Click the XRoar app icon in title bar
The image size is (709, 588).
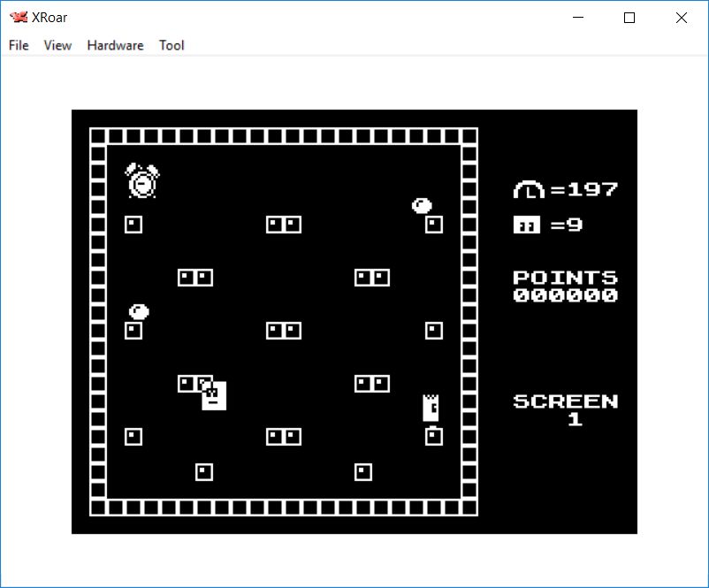point(19,18)
